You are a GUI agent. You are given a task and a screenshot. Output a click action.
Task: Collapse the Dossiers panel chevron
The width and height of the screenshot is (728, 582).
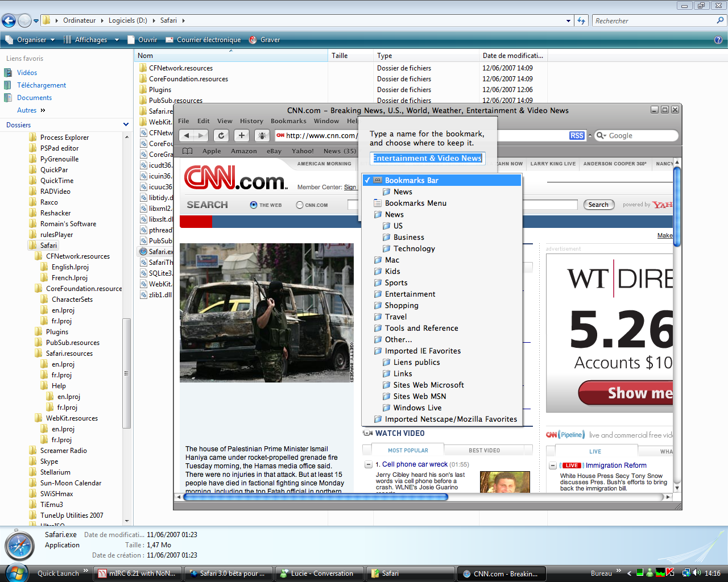click(126, 124)
